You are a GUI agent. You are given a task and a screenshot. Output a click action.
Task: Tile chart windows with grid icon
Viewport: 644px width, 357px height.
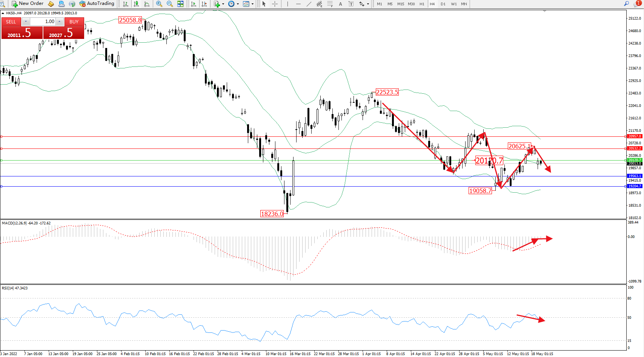pos(180,4)
